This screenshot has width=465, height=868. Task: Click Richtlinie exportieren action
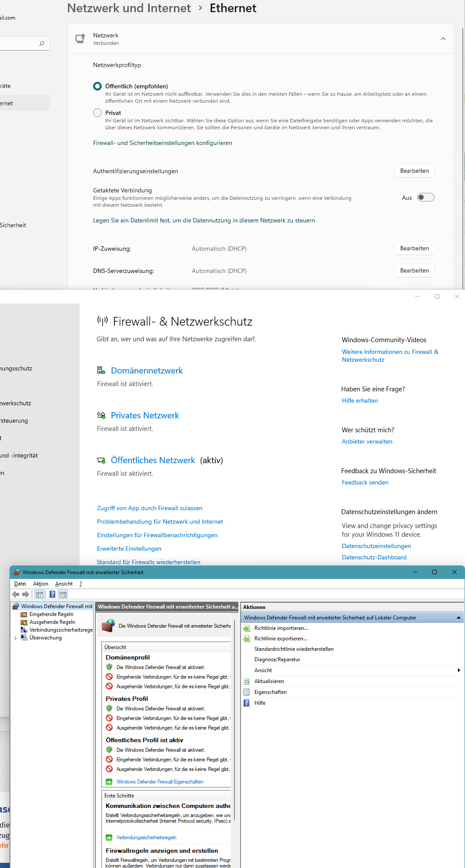(281, 639)
